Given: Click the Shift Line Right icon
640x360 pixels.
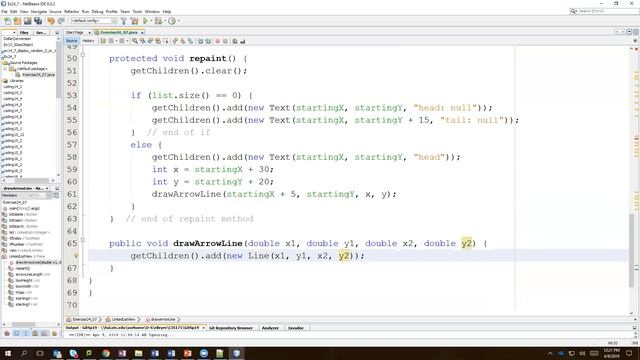Looking at the screenshot, I should [208, 41].
